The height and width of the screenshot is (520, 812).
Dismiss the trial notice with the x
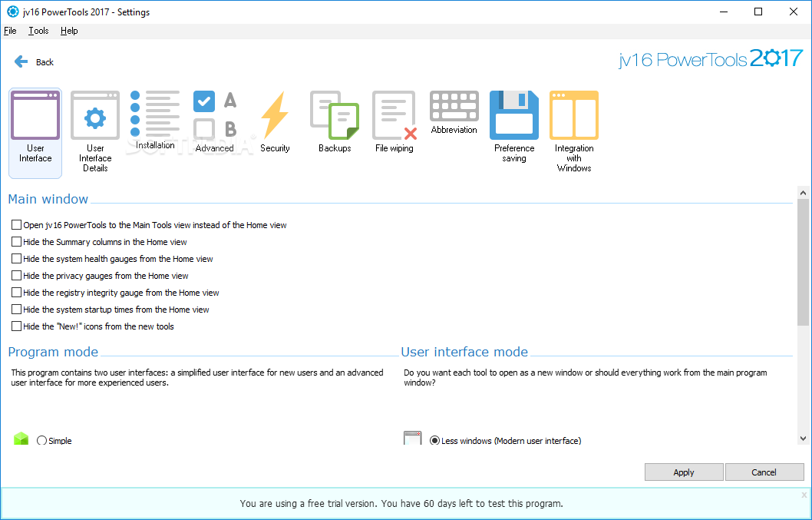tap(804, 495)
